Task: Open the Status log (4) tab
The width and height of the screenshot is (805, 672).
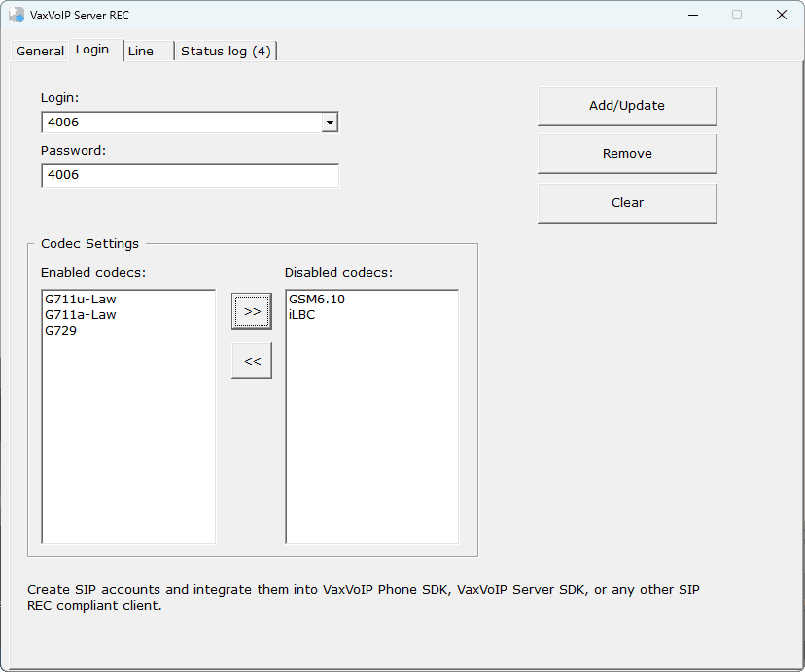Action: [226, 51]
